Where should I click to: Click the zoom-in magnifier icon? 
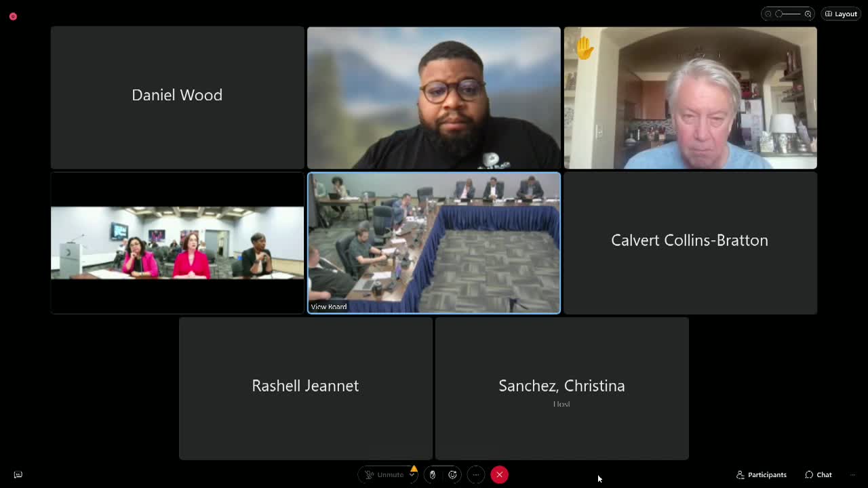(808, 14)
